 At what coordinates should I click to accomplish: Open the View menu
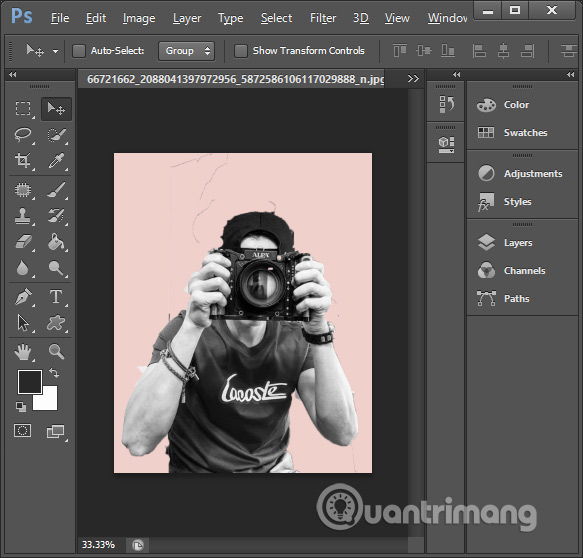coord(397,18)
